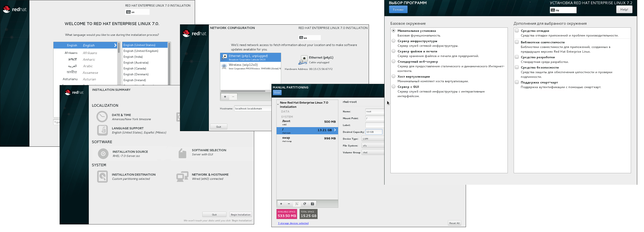Select the swap partition row
644x232 pixels.
click(307, 139)
